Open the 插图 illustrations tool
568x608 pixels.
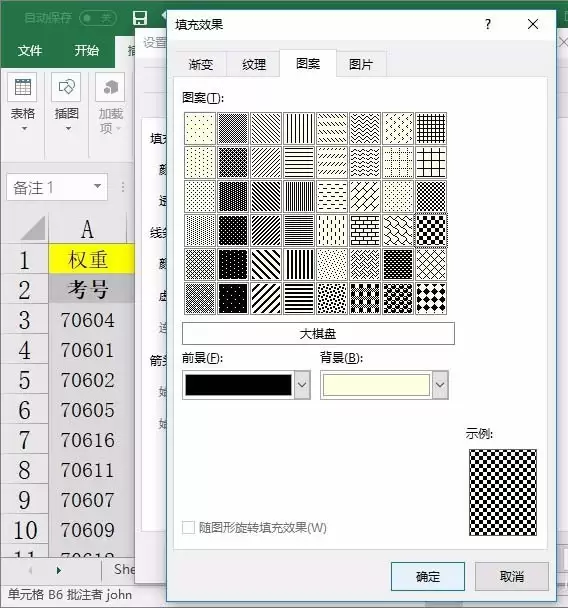[66, 103]
